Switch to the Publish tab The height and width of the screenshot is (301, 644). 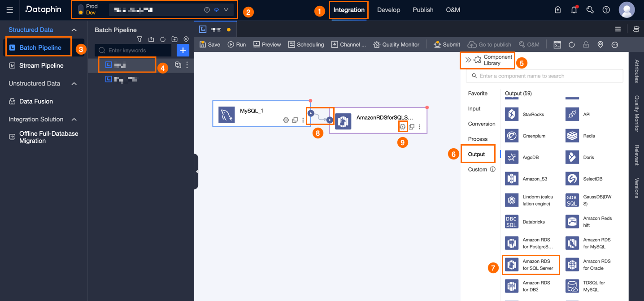(423, 10)
